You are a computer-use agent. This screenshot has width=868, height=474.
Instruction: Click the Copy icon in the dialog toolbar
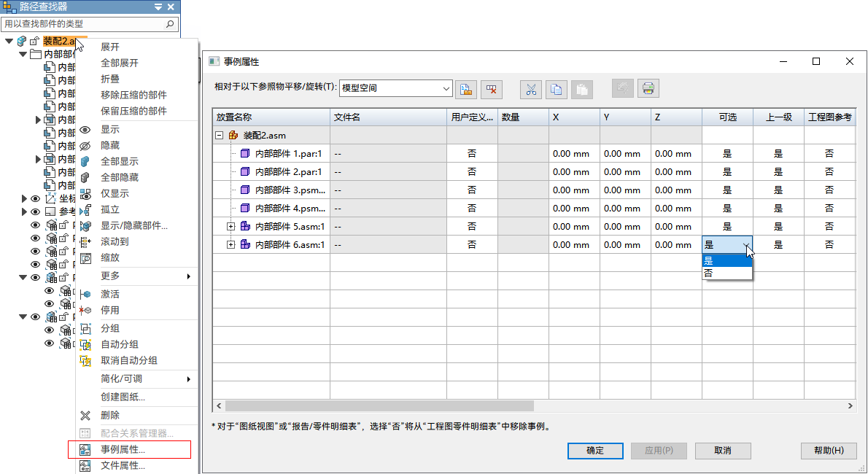click(x=557, y=88)
